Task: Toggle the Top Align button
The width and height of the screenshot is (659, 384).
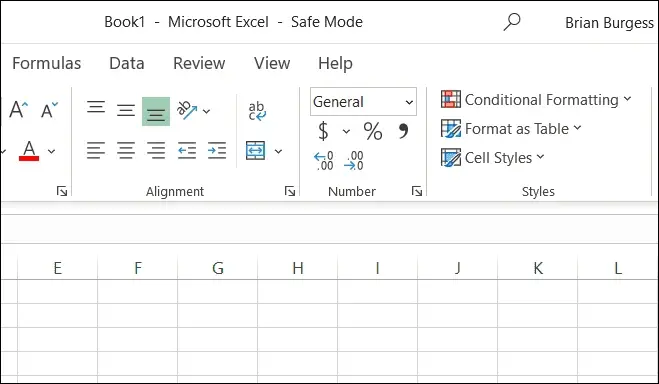Action: click(x=96, y=108)
